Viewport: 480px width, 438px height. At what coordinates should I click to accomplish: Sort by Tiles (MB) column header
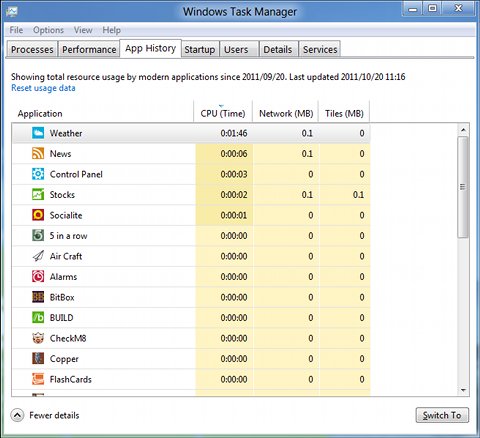click(x=344, y=113)
